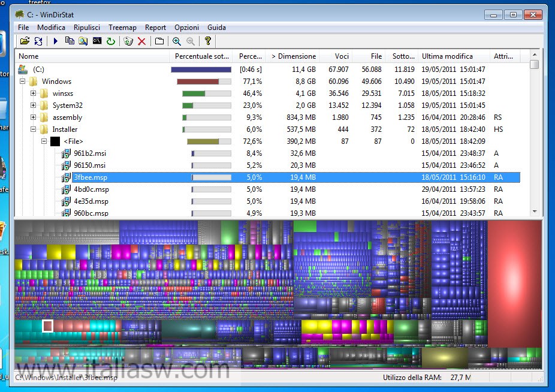Click the RS attribute of assembly

pyautogui.click(x=497, y=117)
